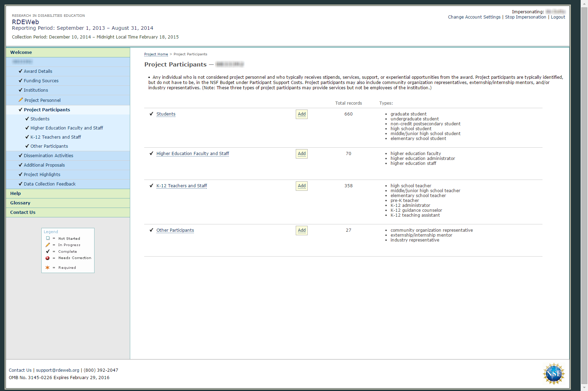Click the support@rdeweb.org email link
Viewport: 588px width, 391px height.
[x=58, y=370]
